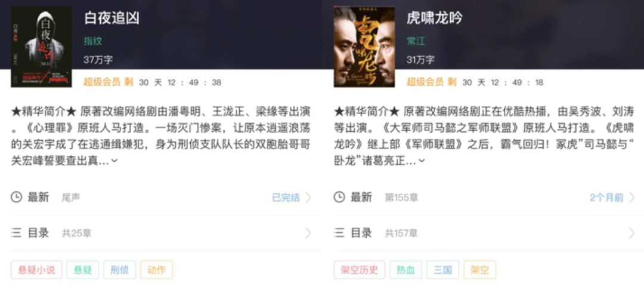
Task: Open the latest chapter via the 2个月前 arrow
Action: tap(631, 197)
